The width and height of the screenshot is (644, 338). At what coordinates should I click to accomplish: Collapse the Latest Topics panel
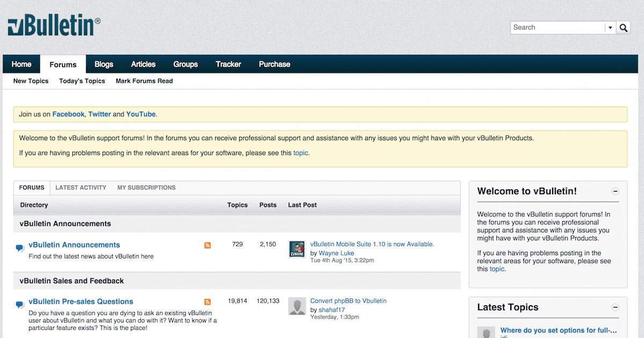(616, 307)
